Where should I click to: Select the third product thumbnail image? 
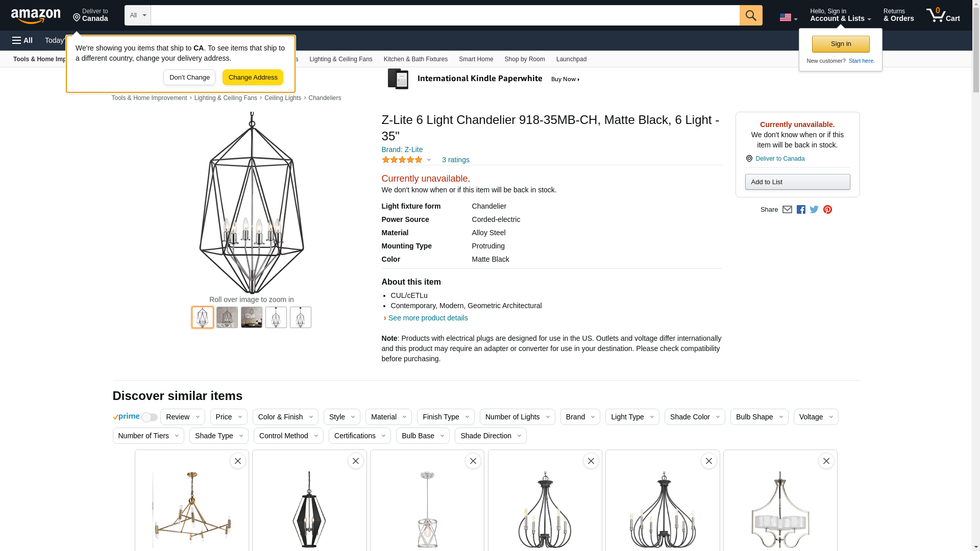tap(252, 317)
